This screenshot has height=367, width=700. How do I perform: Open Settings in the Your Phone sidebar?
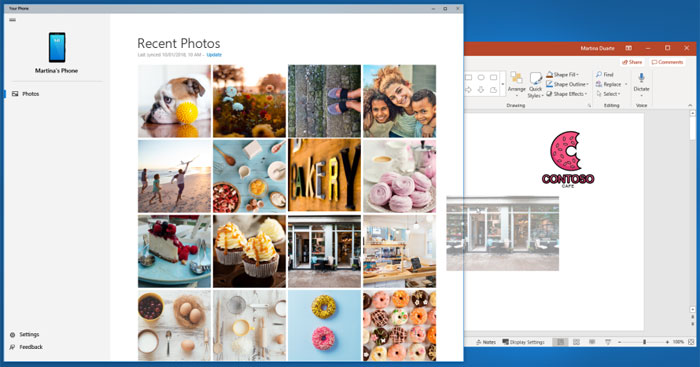click(x=25, y=334)
